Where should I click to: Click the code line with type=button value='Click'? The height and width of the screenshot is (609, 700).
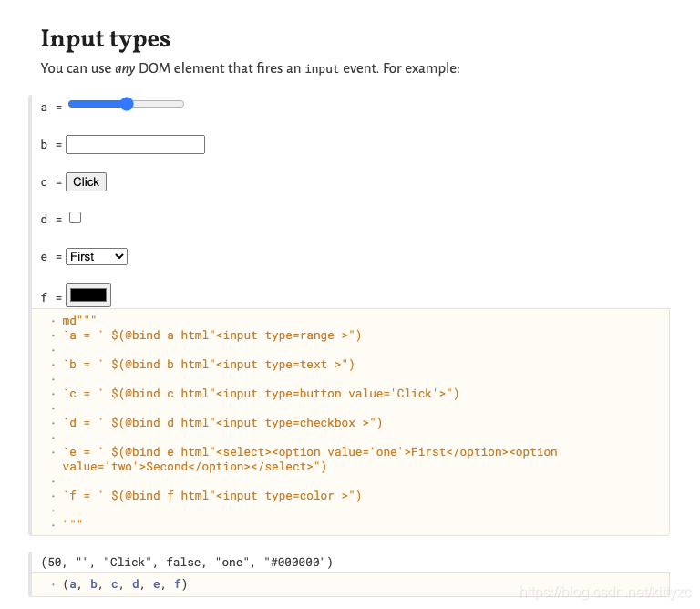[x=261, y=393]
